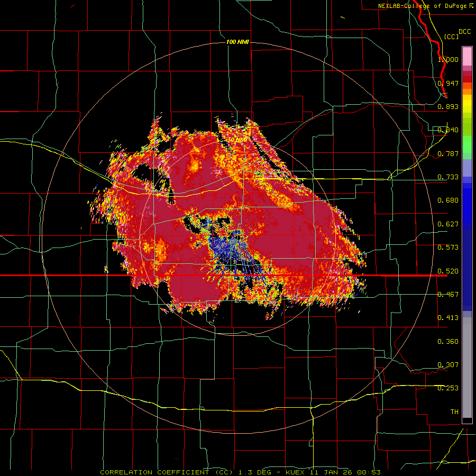Select the 0.467 colorbar value
The image size is (476, 476).
pyautogui.click(x=448, y=295)
